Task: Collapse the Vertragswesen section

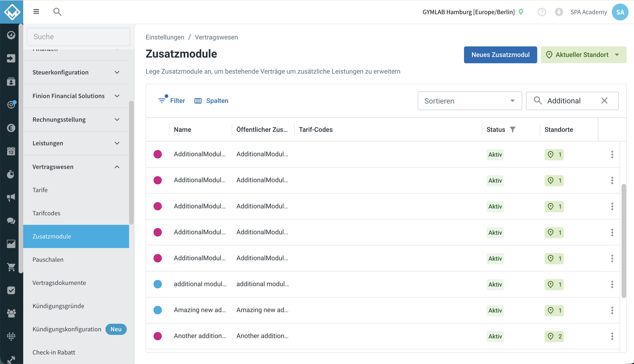Action: pos(76,167)
